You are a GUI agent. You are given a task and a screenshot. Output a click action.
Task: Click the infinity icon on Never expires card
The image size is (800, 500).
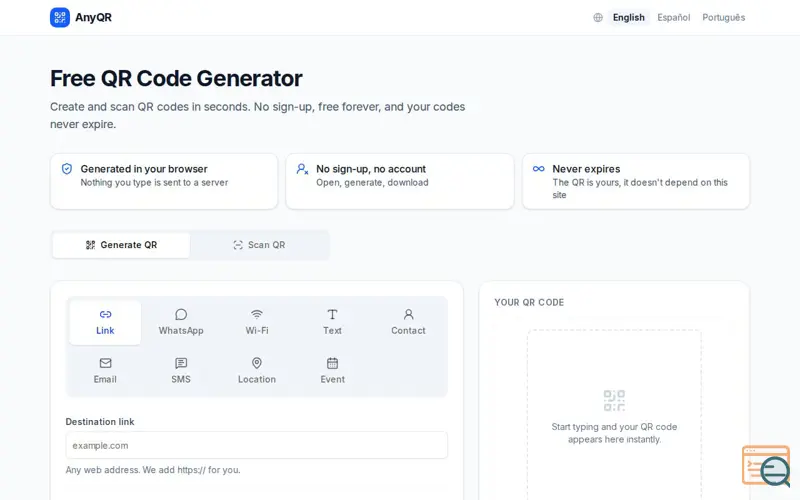point(538,169)
